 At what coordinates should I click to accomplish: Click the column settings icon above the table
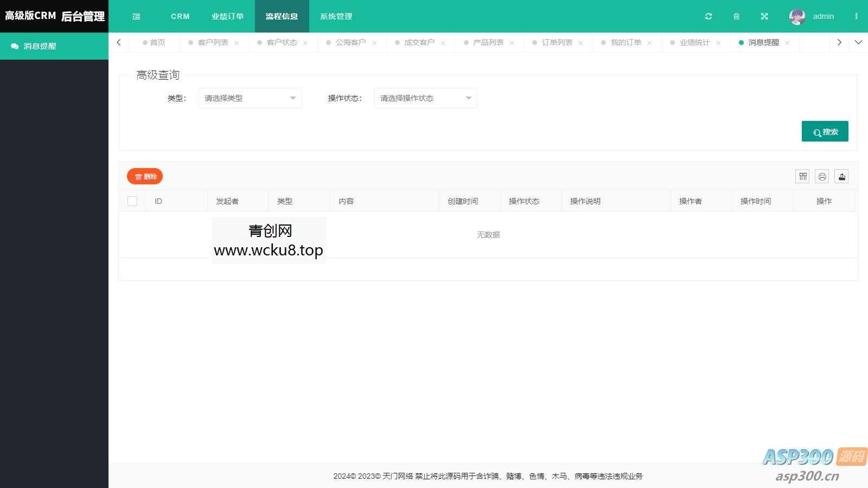coord(802,176)
